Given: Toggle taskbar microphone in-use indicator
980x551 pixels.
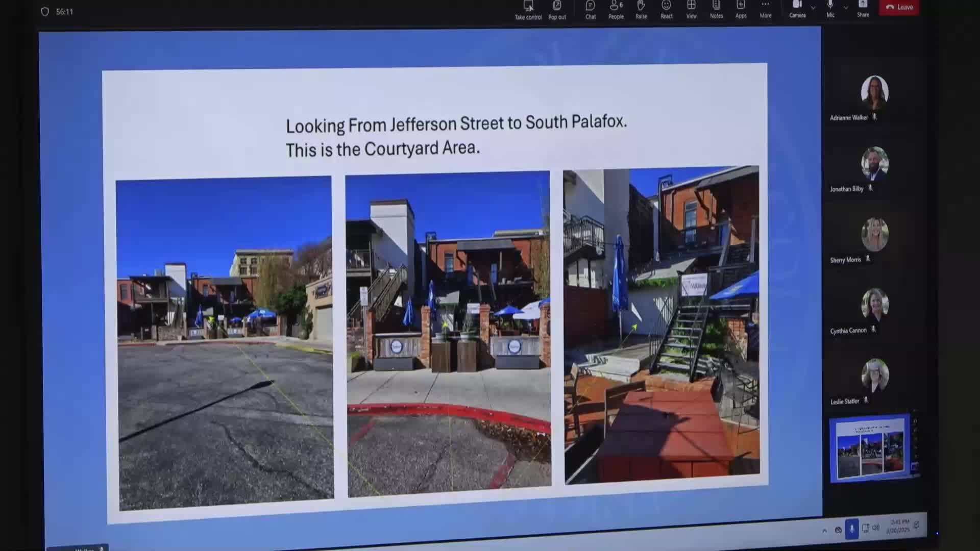Looking at the screenshot, I should 851,529.
